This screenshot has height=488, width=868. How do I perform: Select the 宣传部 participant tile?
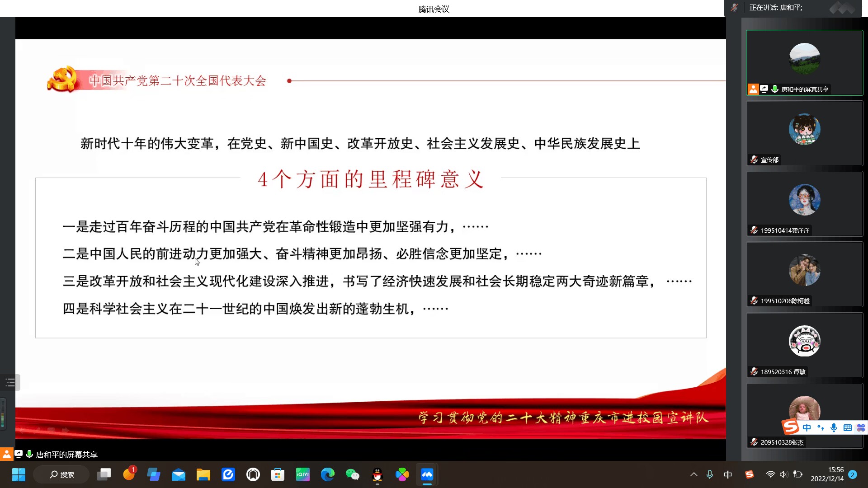click(804, 133)
